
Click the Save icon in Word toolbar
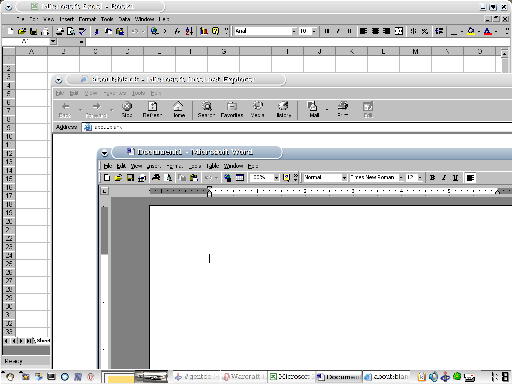click(130, 178)
